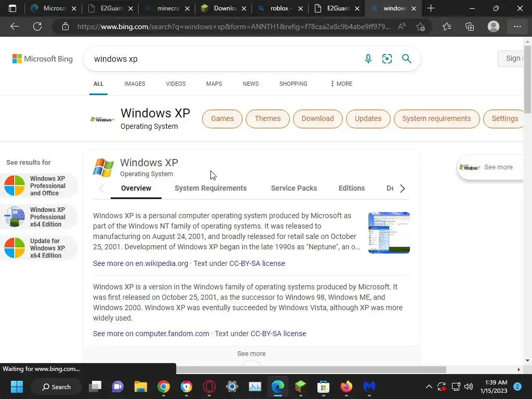The height and width of the screenshot is (399, 532).
Task: Open Windows XP Professional and Office result
Action: tap(39, 185)
